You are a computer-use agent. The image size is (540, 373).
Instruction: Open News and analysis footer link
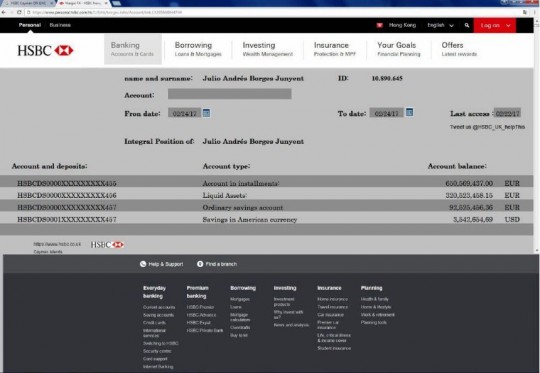291,325
